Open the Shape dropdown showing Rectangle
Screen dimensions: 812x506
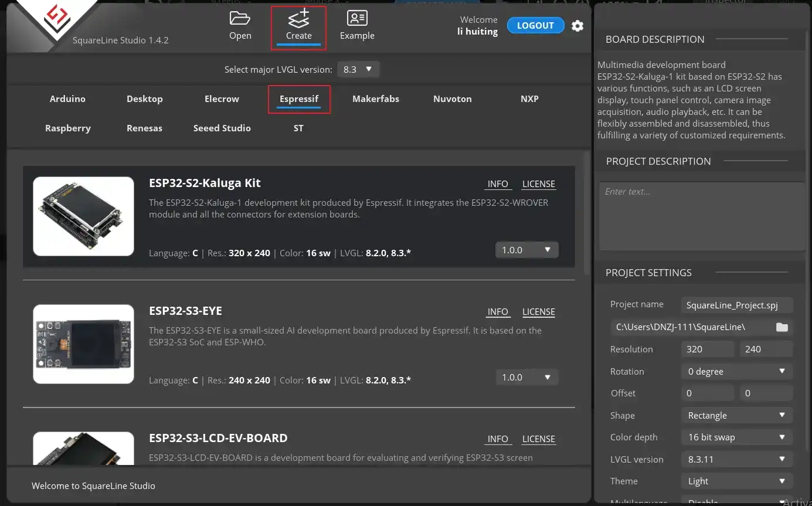[736, 415]
